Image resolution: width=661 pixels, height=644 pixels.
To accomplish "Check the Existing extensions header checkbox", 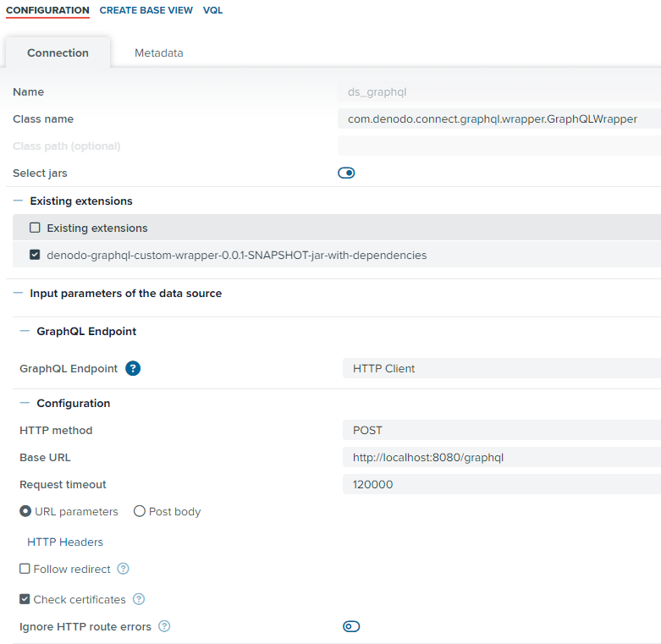I will click(x=35, y=228).
